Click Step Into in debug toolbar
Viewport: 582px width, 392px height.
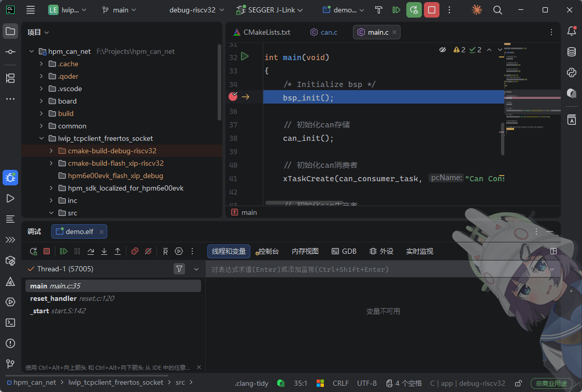[x=104, y=251]
